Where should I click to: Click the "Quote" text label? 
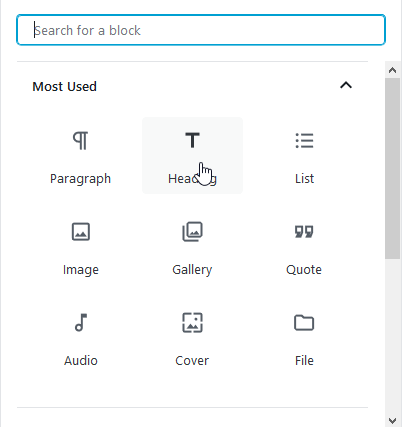(x=304, y=270)
